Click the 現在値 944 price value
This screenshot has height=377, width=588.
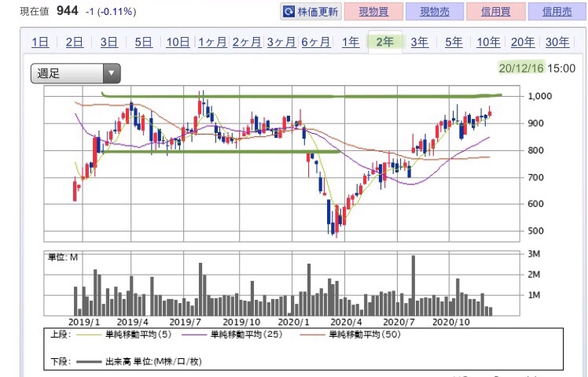[68, 11]
